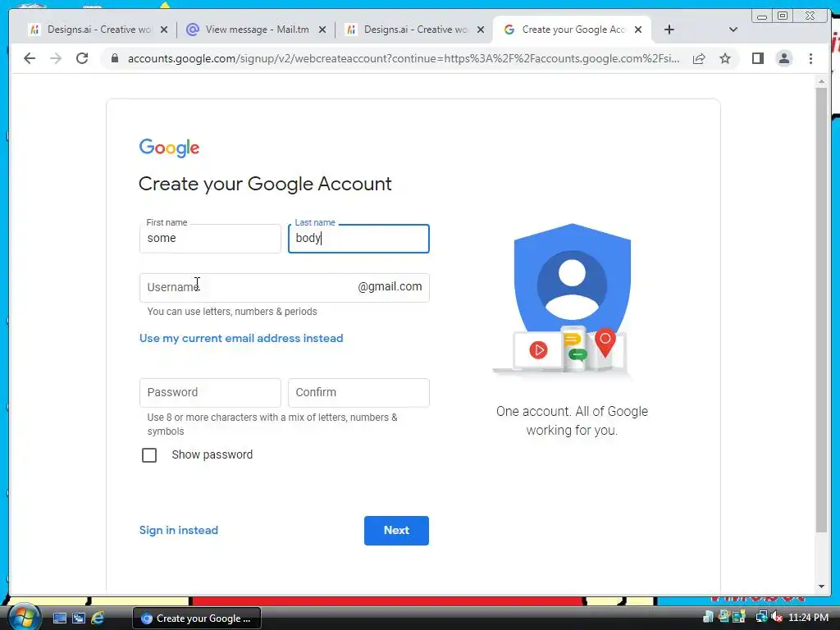Click the padlock site info icon
The height and width of the screenshot is (630, 840).
click(x=115, y=58)
